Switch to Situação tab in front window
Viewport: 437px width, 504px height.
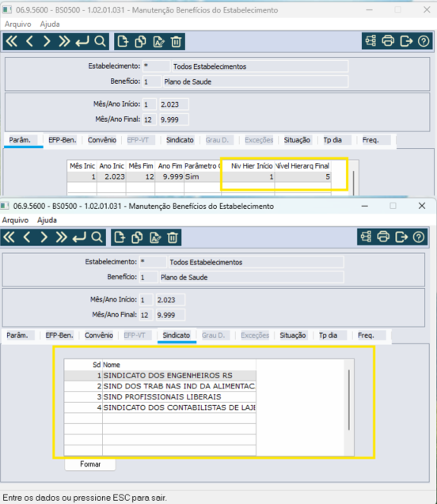coord(293,335)
